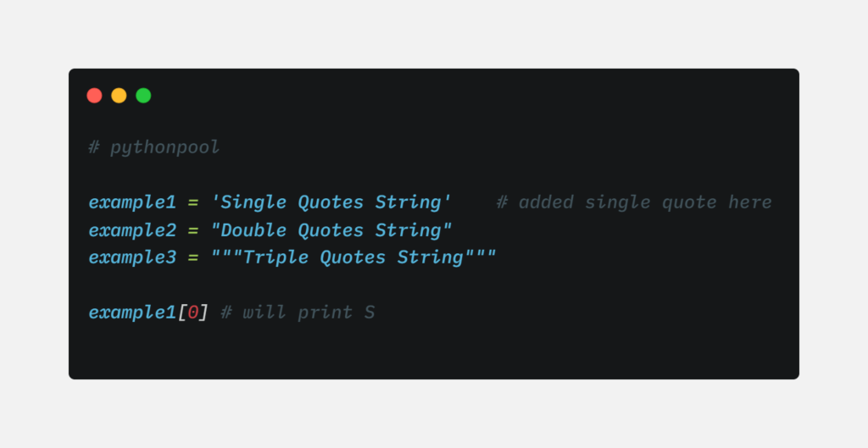Click the equals sign after example1
868x448 pixels.
(x=193, y=202)
